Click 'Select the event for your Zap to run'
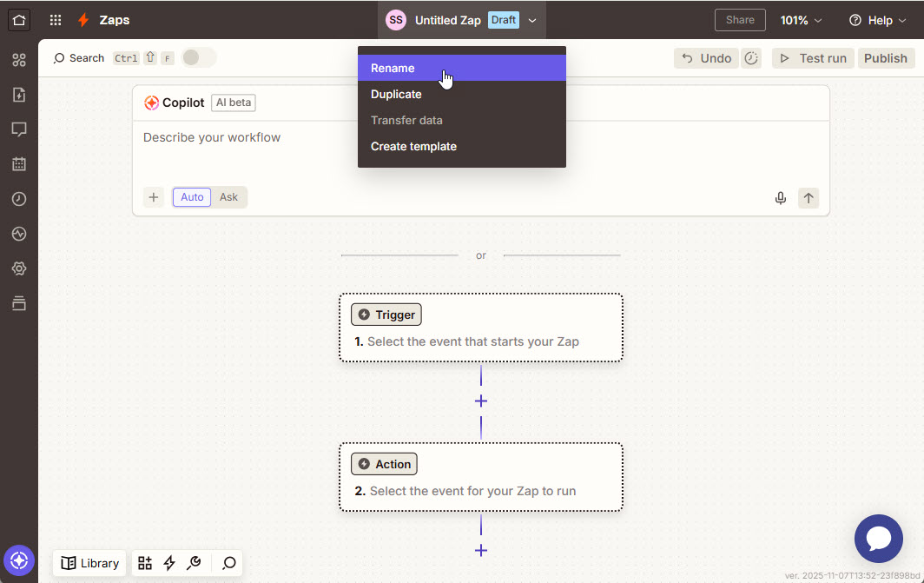 click(x=472, y=491)
